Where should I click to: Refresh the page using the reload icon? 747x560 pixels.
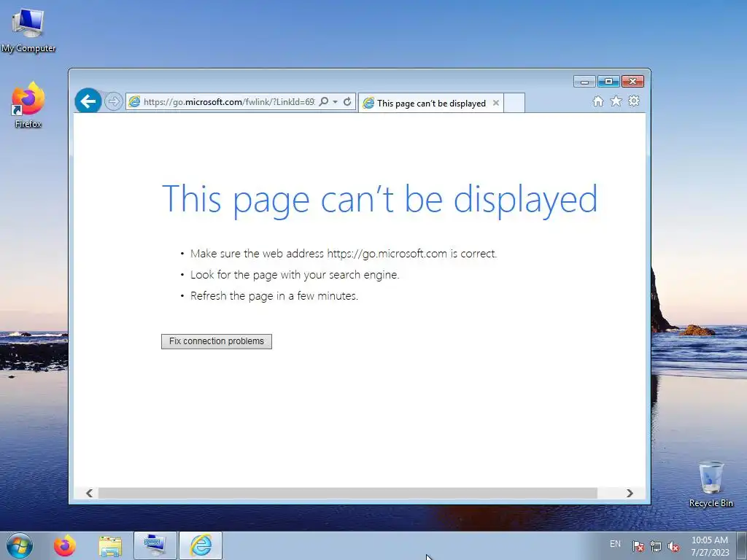pyautogui.click(x=347, y=102)
